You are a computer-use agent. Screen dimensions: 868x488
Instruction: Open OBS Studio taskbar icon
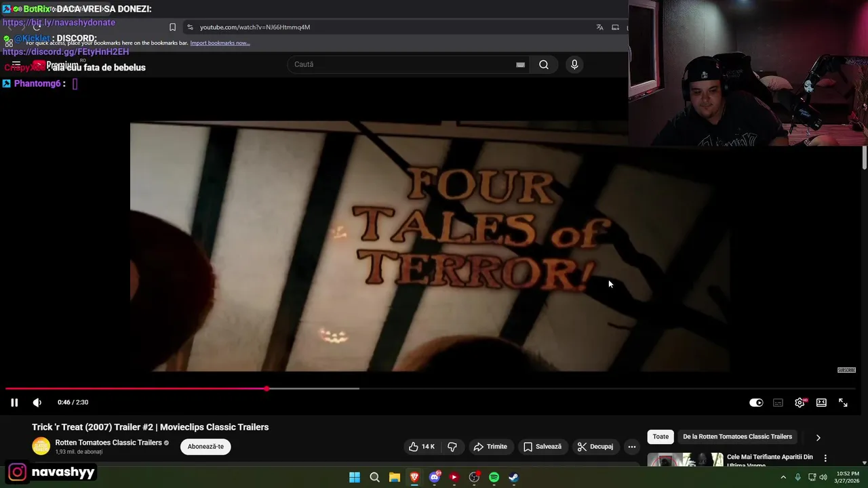click(474, 477)
